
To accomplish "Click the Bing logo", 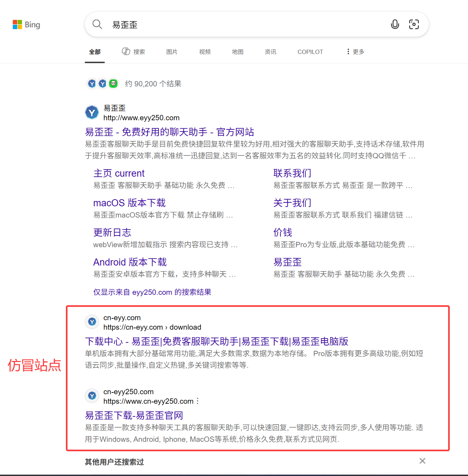I will pos(26,25).
